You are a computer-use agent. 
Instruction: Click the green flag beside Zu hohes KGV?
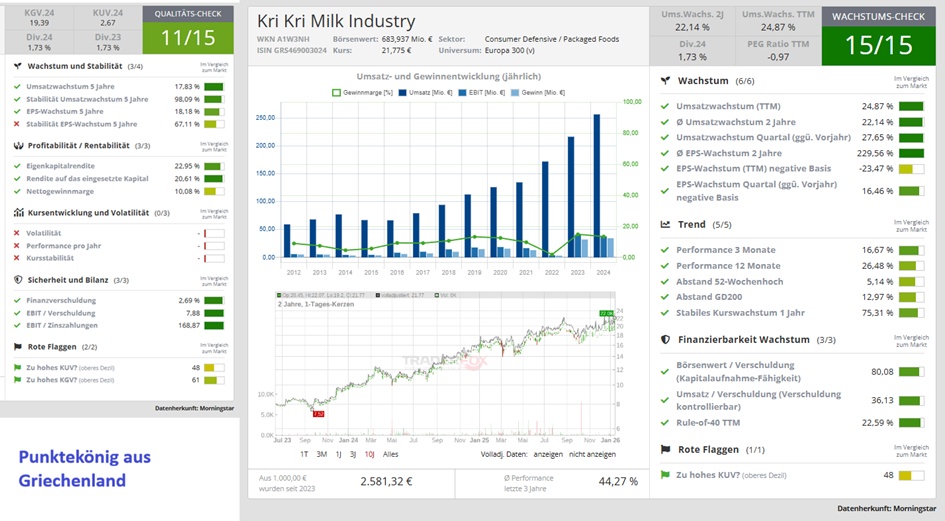point(17,380)
